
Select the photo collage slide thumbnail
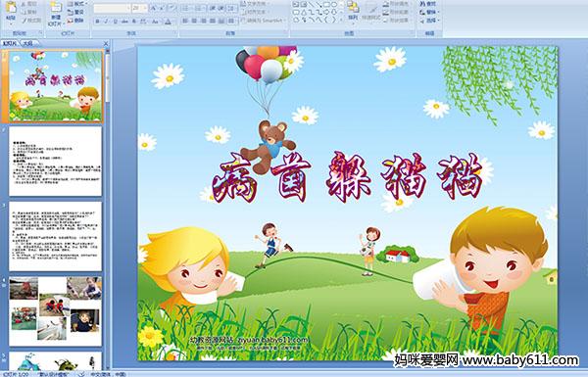tap(55, 311)
